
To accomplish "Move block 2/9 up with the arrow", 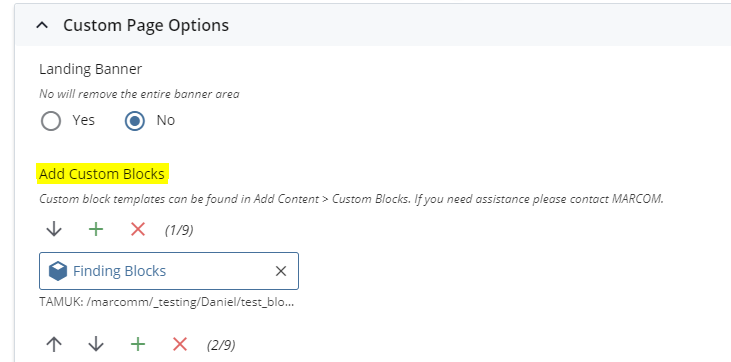I will [54, 345].
